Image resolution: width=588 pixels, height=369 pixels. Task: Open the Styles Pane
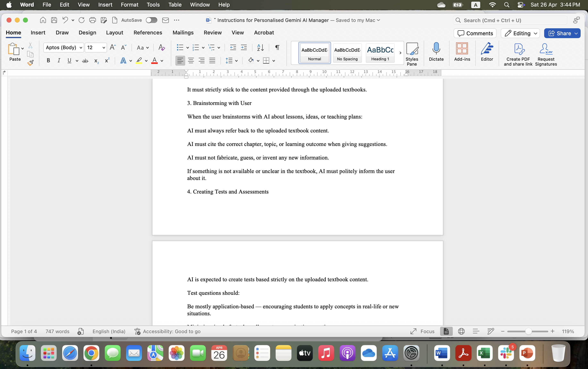coord(412,54)
